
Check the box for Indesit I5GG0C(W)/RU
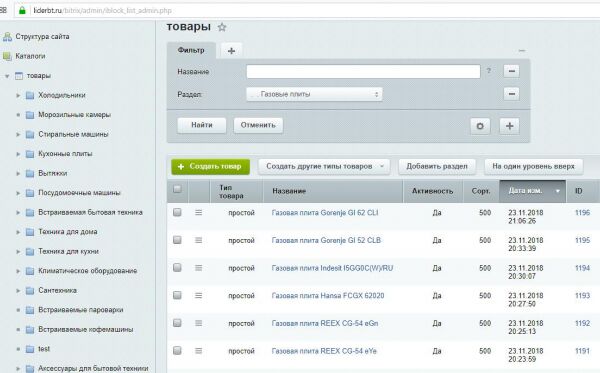(177, 267)
